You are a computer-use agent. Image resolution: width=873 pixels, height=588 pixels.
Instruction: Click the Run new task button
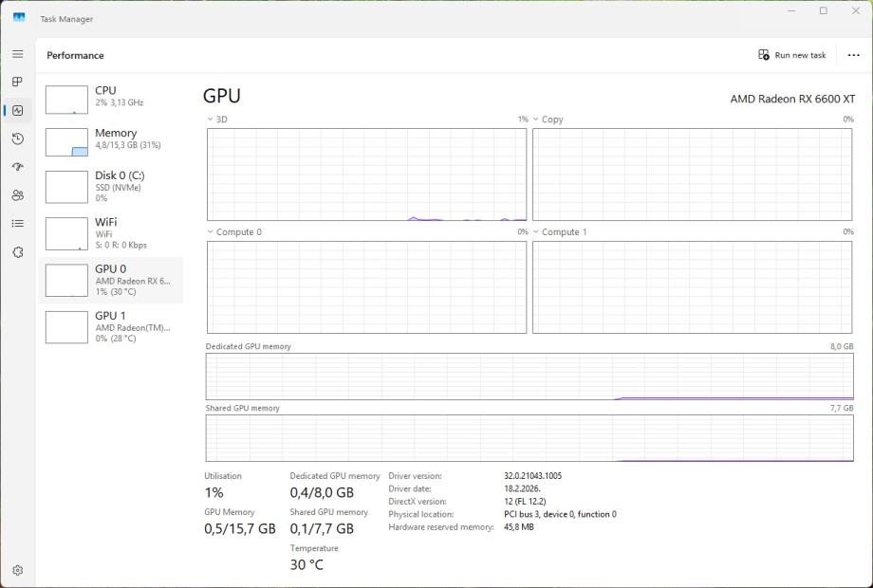[x=792, y=55]
